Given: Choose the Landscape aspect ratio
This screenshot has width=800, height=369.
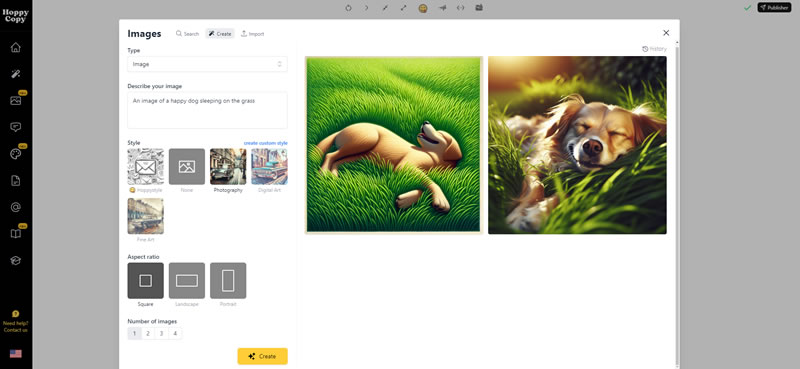Looking at the screenshot, I should pos(187,281).
